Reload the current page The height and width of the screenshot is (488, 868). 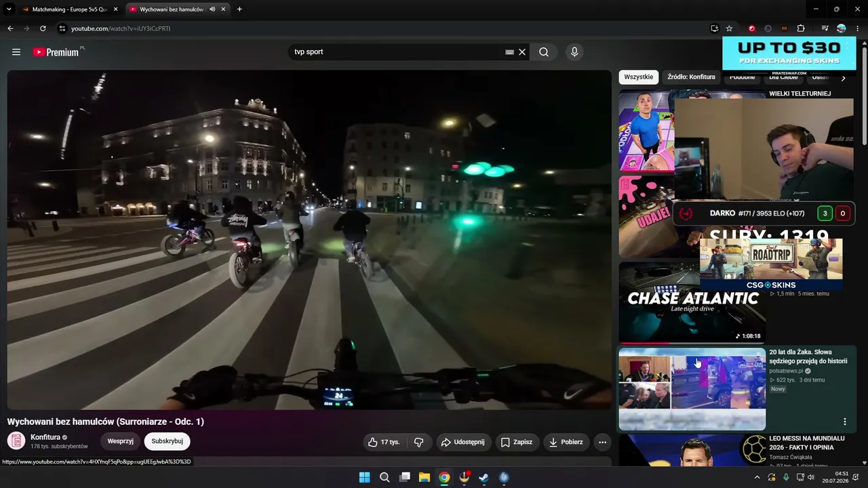point(43,28)
